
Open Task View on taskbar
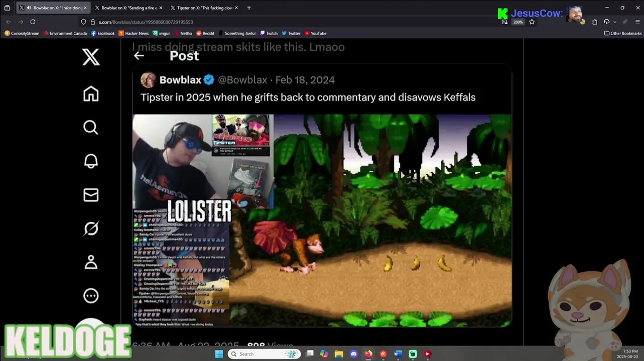(x=310, y=354)
